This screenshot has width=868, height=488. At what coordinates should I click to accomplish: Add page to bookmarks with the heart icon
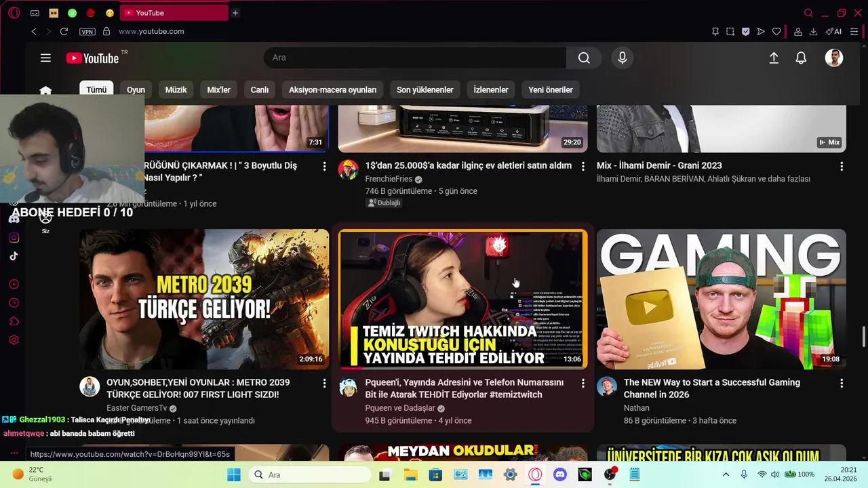pos(776,31)
